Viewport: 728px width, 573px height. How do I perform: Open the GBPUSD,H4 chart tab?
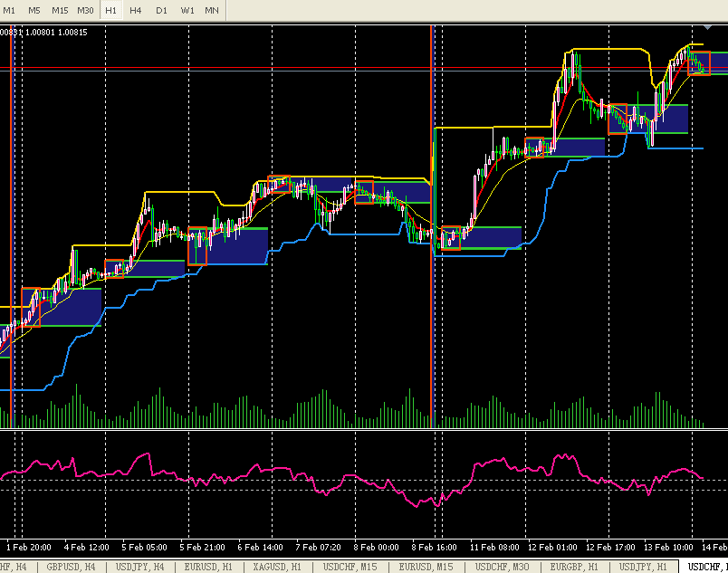coord(71,567)
